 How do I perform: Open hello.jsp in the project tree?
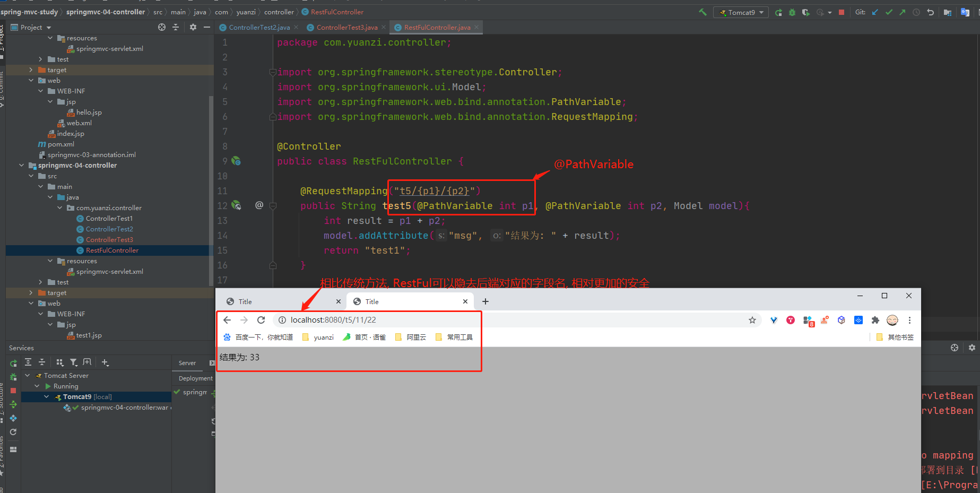point(84,113)
